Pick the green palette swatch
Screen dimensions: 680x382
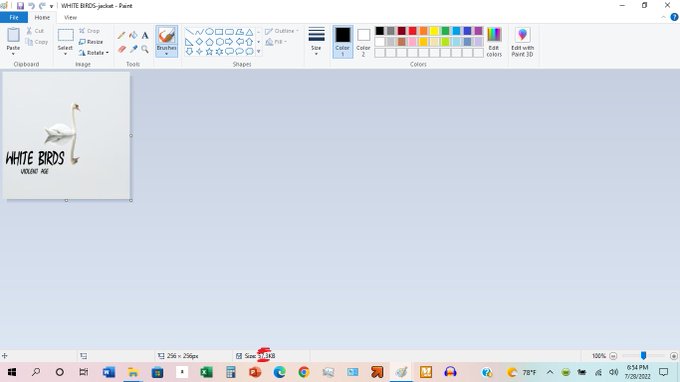445,31
